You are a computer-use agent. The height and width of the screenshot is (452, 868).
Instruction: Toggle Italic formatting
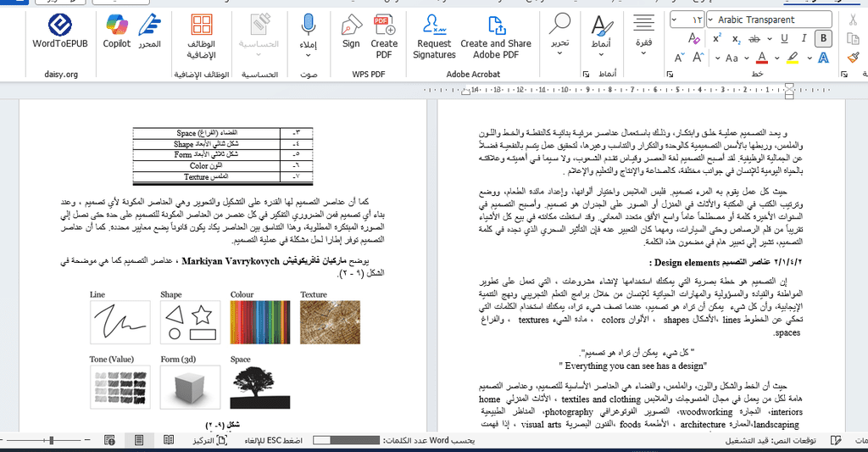802,38
